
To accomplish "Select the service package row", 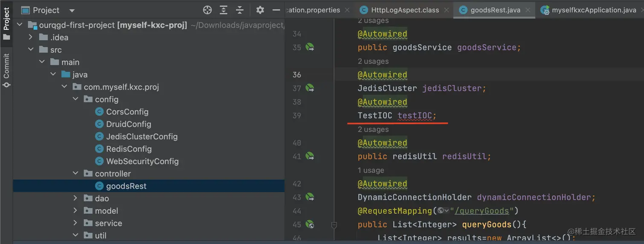I will [149, 223].
